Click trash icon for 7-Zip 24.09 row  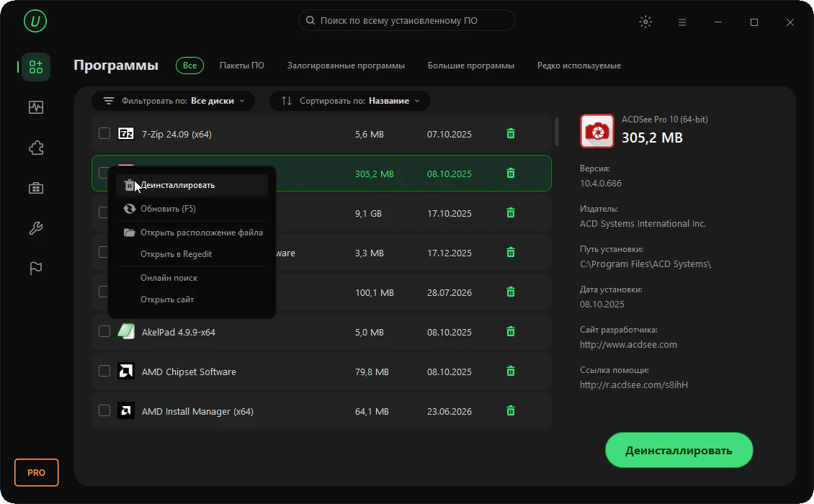[x=510, y=134]
